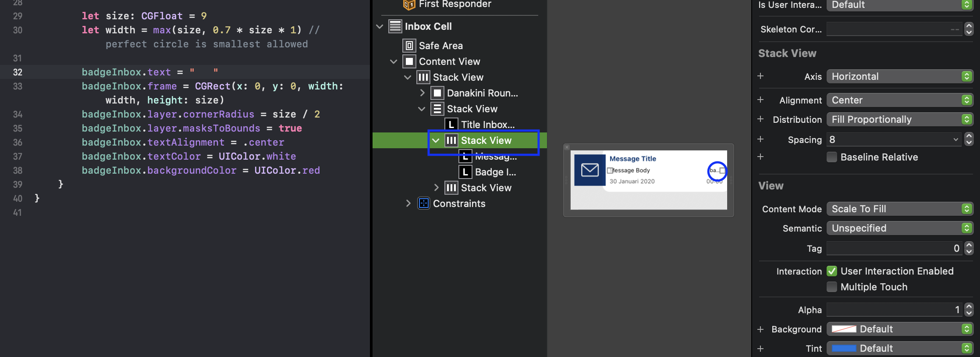
Task: Open the Axis dropdown set to Horizontal
Action: [900, 76]
